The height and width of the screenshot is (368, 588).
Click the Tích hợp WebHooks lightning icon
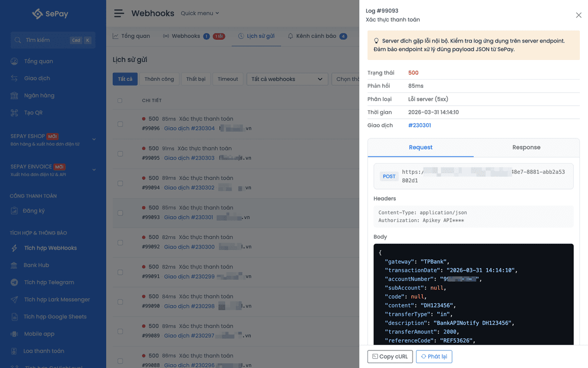point(14,248)
